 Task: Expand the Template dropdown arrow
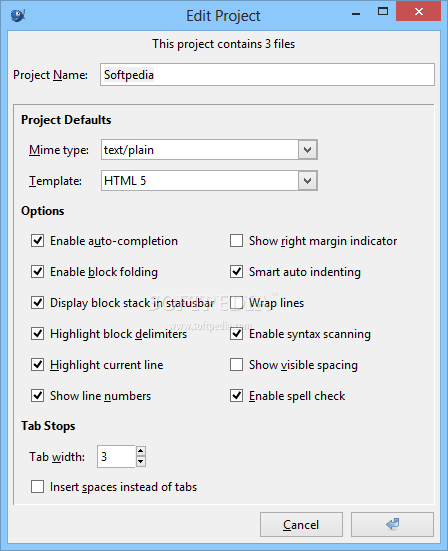coord(307,181)
